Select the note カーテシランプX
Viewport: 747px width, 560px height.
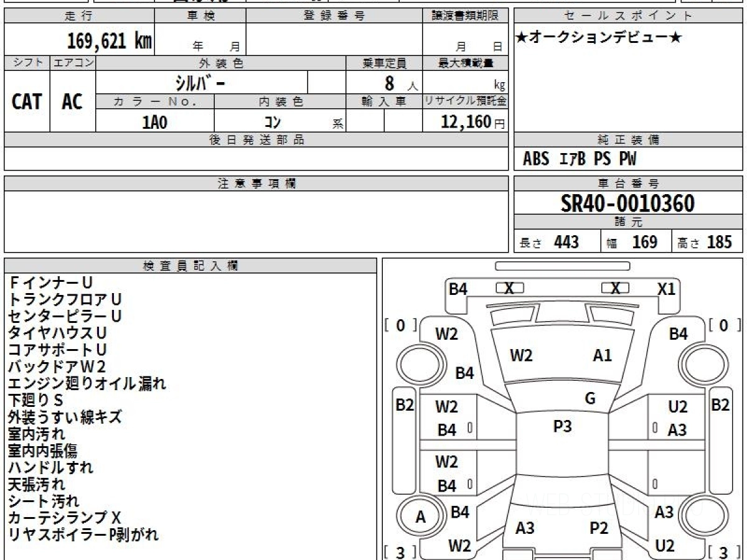tap(65, 518)
